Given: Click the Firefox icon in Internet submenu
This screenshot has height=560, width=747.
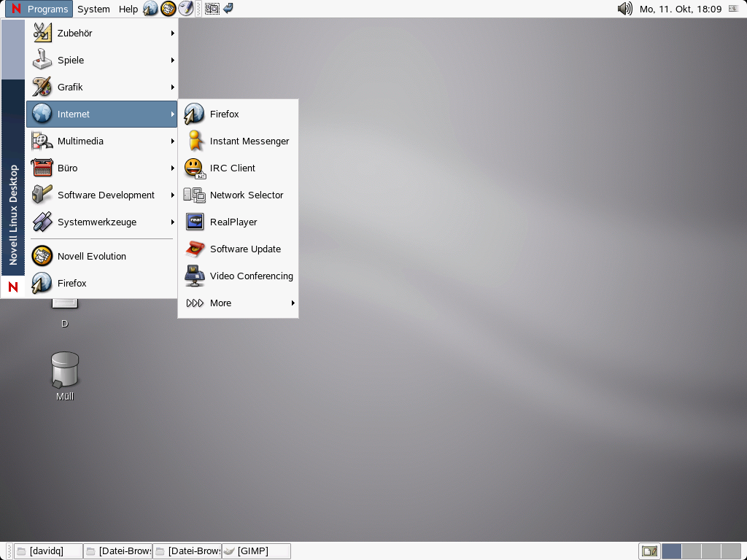Looking at the screenshot, I should (x=194, y=114).
